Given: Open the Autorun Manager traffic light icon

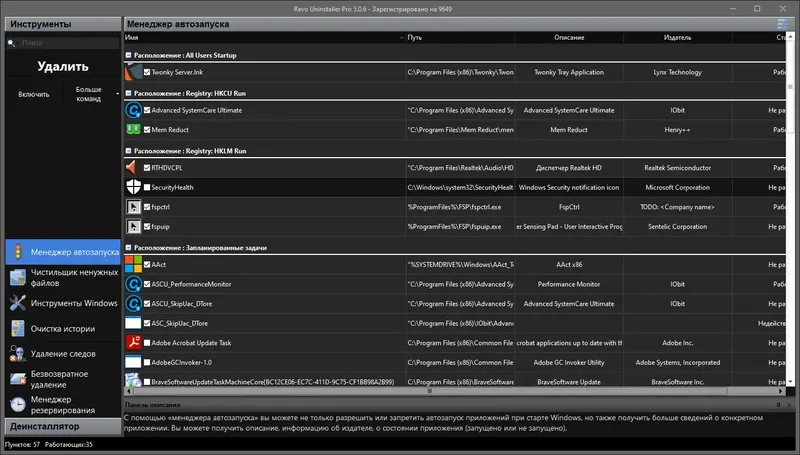Looking at the screenshot, I should 18,252.
